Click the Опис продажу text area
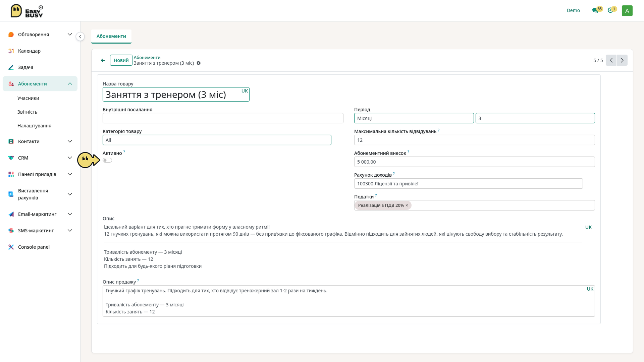Screen dimensions: 644x362 coord(348,301)
